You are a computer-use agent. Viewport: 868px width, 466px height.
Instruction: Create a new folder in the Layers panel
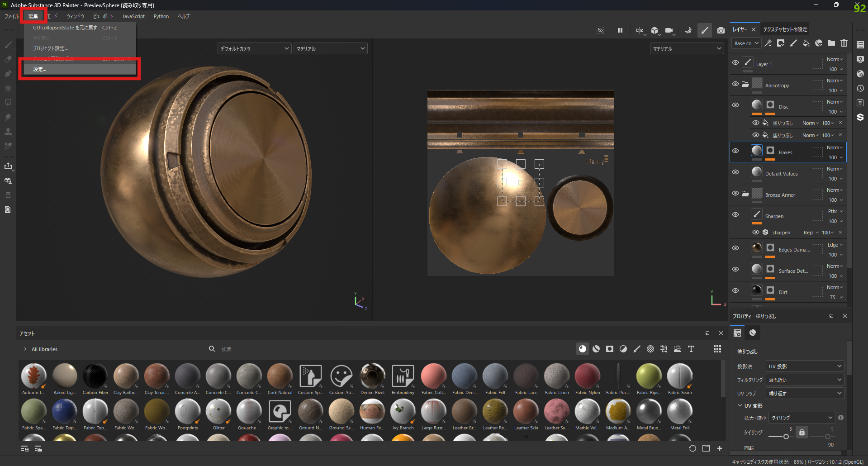coord(831,43)
